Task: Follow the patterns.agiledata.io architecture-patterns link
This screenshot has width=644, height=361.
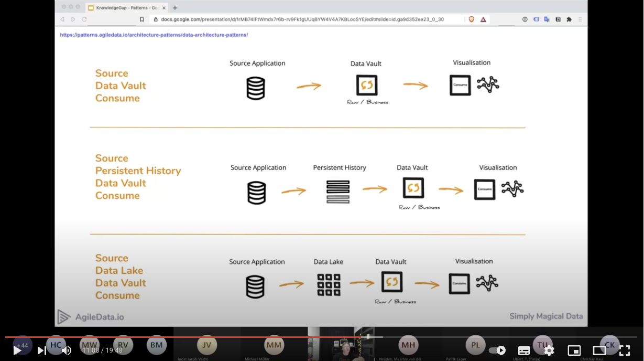Action: point(154,35)
